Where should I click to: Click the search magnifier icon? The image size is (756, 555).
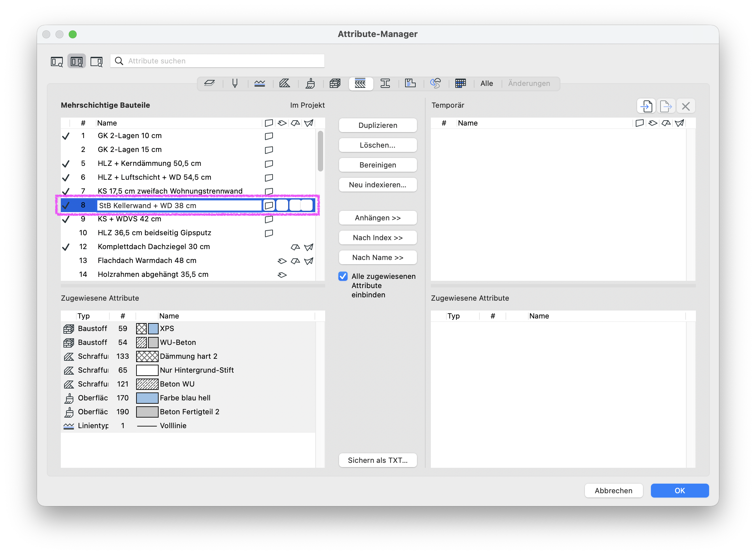119,61
